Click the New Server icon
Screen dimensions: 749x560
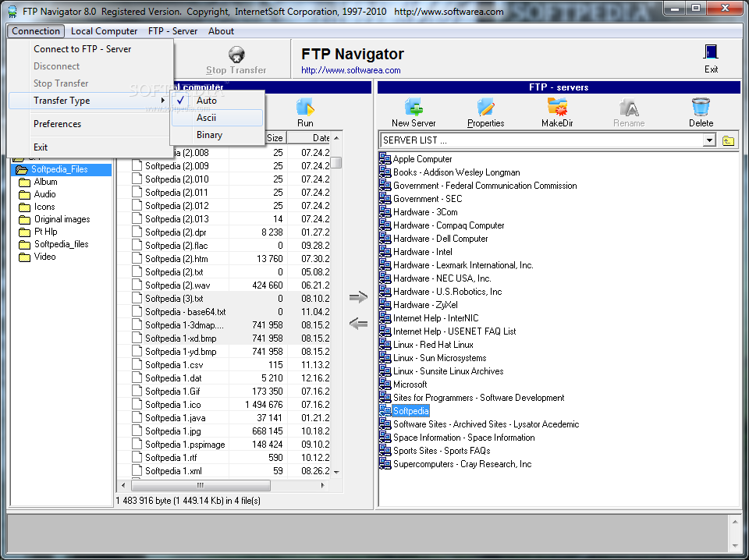[x=414, y=107]
